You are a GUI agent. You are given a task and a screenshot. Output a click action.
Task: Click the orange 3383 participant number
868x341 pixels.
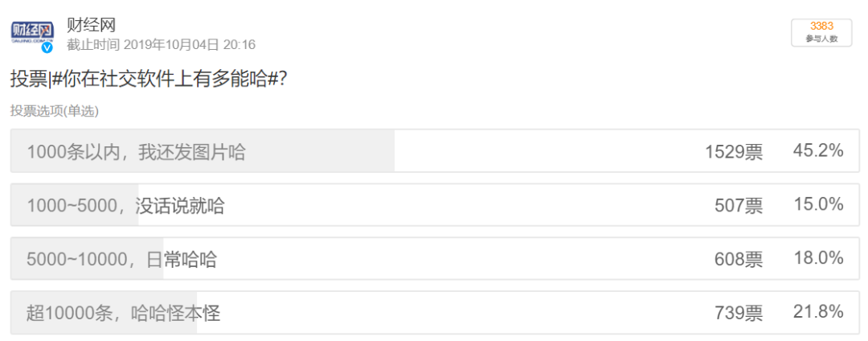coord(821,27)
